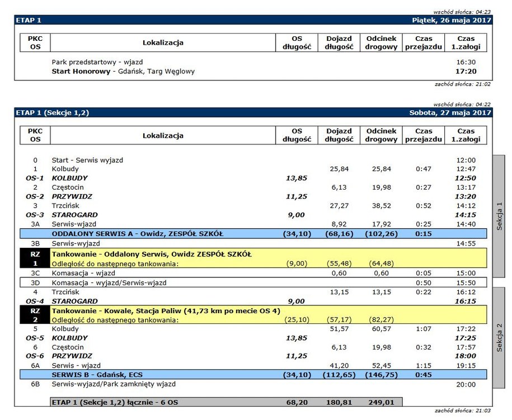The width and height of the screenshot is (512, 420).
Task: Click the Start - Serwis wyjazd entry
Action: 87,160
